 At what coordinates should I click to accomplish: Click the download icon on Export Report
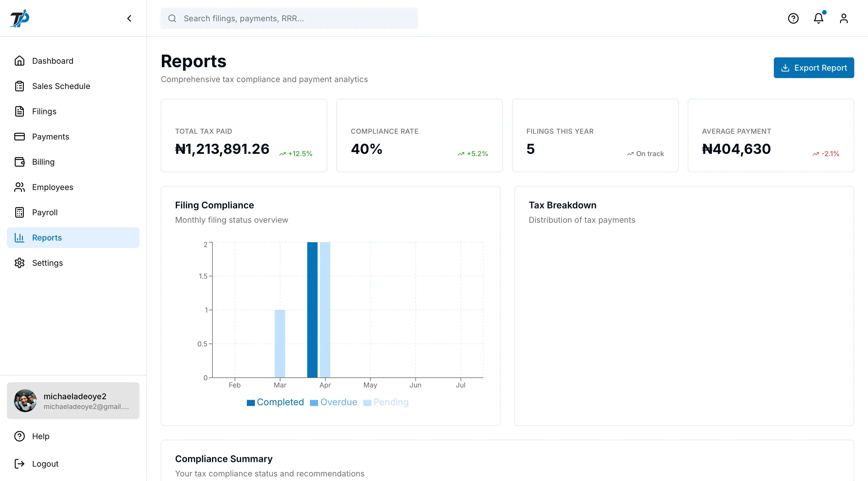pyautogui.click(x=785, y=68)
